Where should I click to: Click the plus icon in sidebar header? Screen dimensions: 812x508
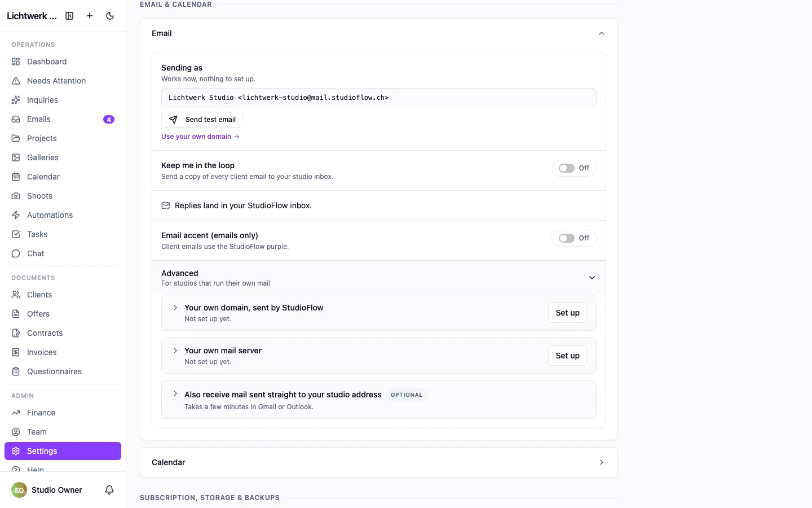(90, 16)
